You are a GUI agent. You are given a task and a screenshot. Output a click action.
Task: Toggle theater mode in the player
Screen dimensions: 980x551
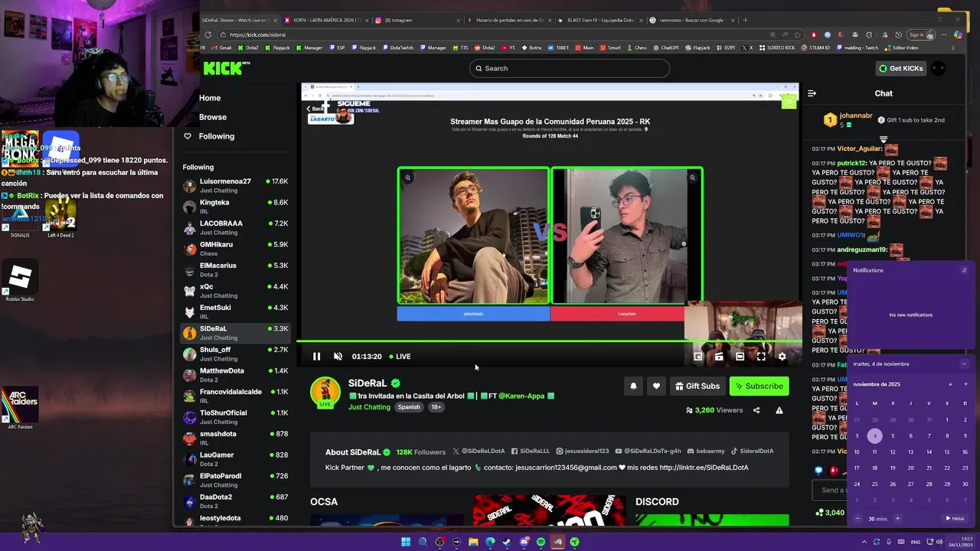click(x=740, y=357)
